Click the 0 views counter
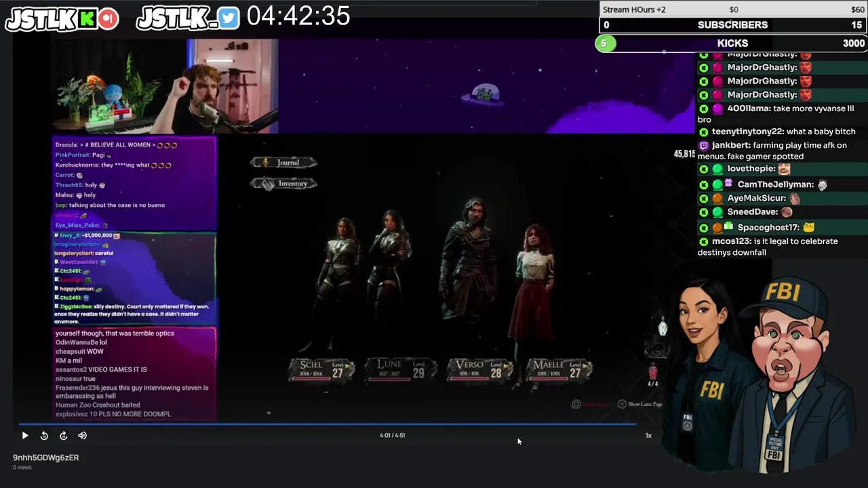 22,468
